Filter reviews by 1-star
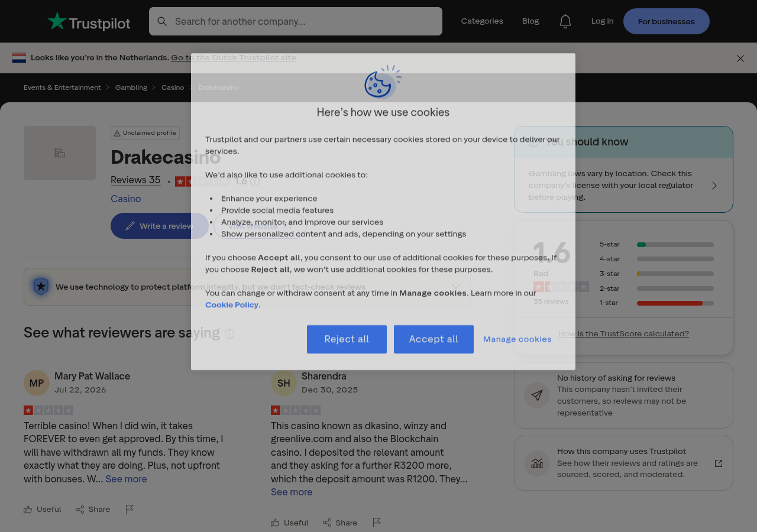The width and height of the screenshot is (757, 532). 656,303
